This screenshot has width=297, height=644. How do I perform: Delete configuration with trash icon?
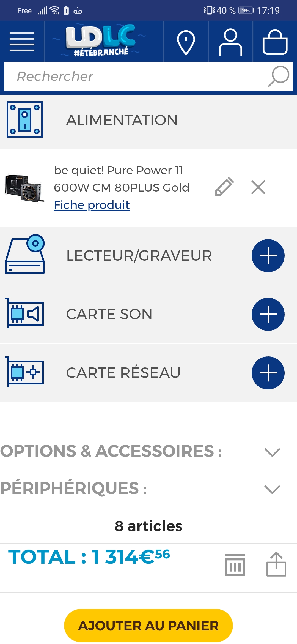235,564
